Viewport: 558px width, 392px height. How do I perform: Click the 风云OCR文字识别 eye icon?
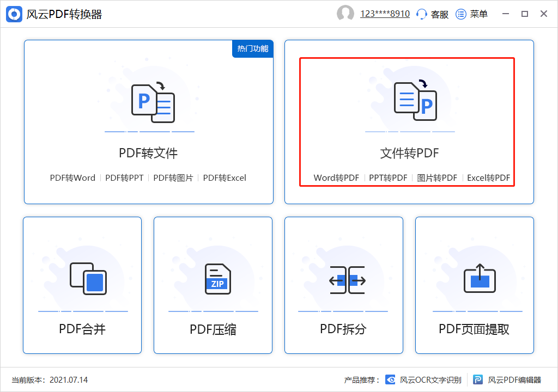tap(390, 380)
